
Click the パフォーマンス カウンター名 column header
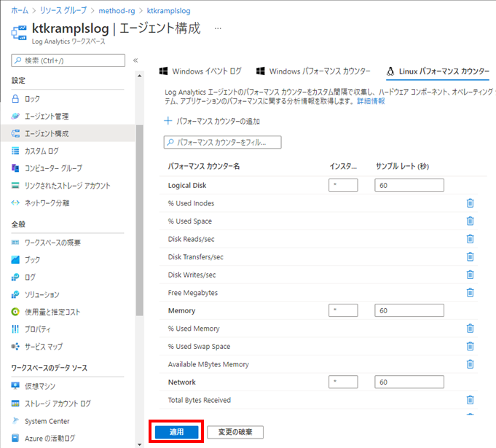(x=204, y=166)
